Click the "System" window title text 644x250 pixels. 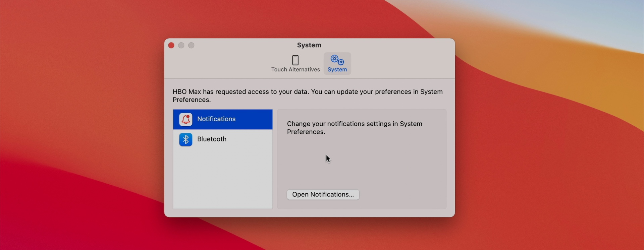click(309, 45)
